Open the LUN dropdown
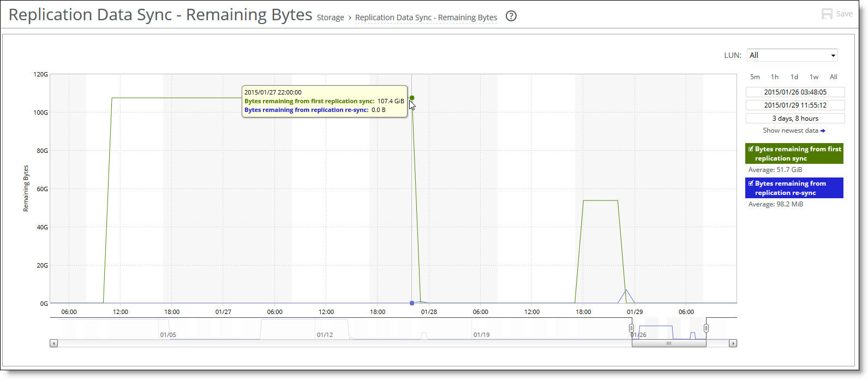This screenshot has width=868, height=379. [x=792, y=55]
